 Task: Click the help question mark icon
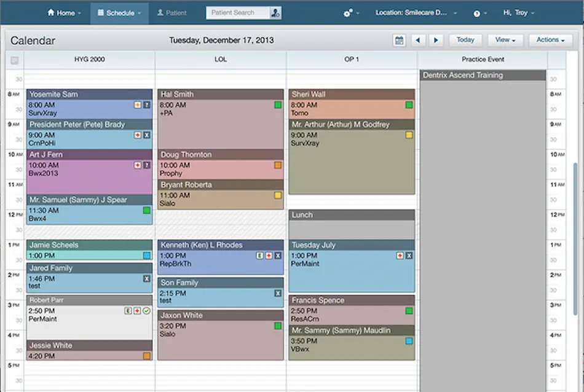(x=478, y=12)
